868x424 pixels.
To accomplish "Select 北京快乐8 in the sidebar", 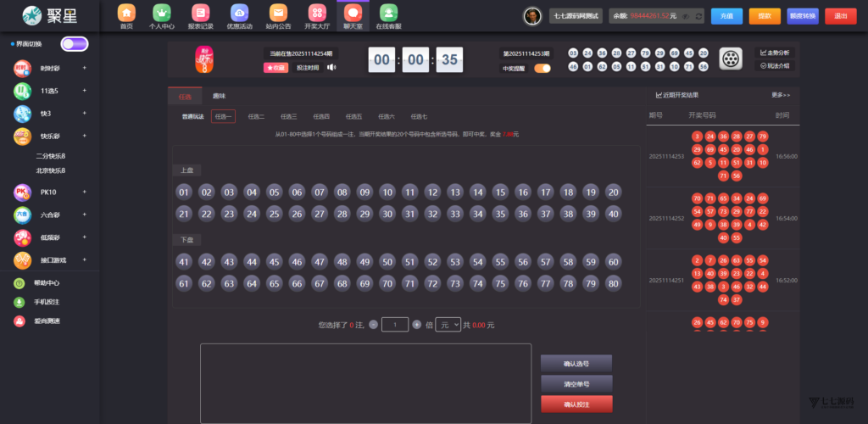I will 51,170.
